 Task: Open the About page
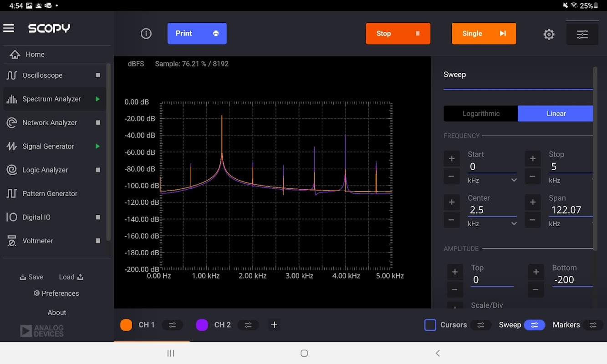point(57,313)
